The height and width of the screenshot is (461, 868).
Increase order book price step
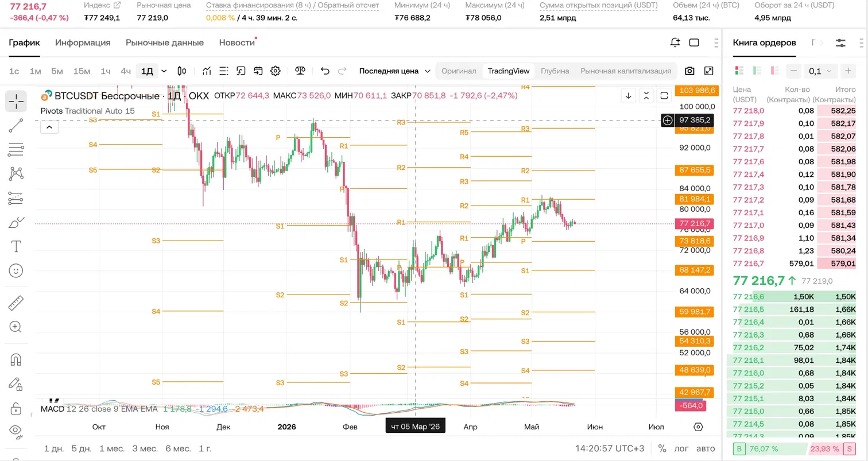click(x=848, y=71)
